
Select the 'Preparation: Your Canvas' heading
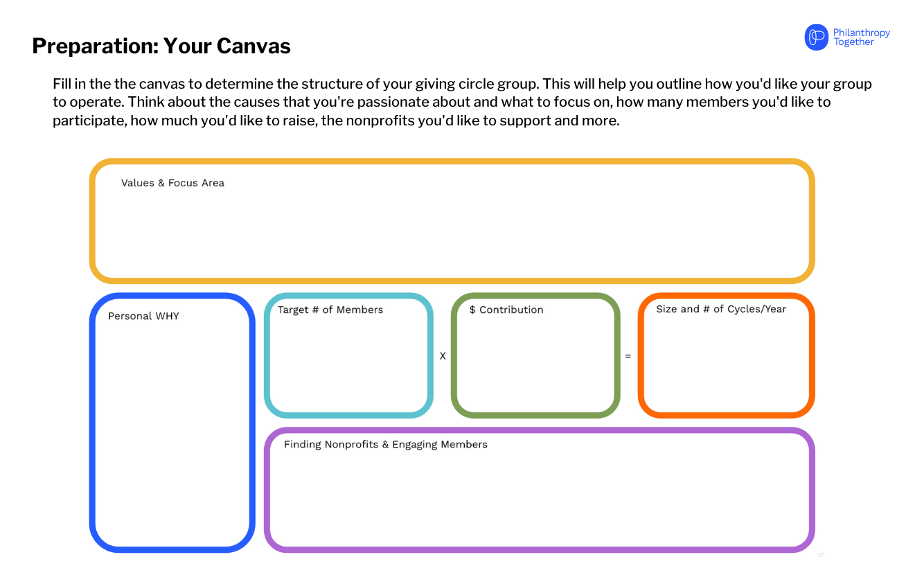pos(161,46)
